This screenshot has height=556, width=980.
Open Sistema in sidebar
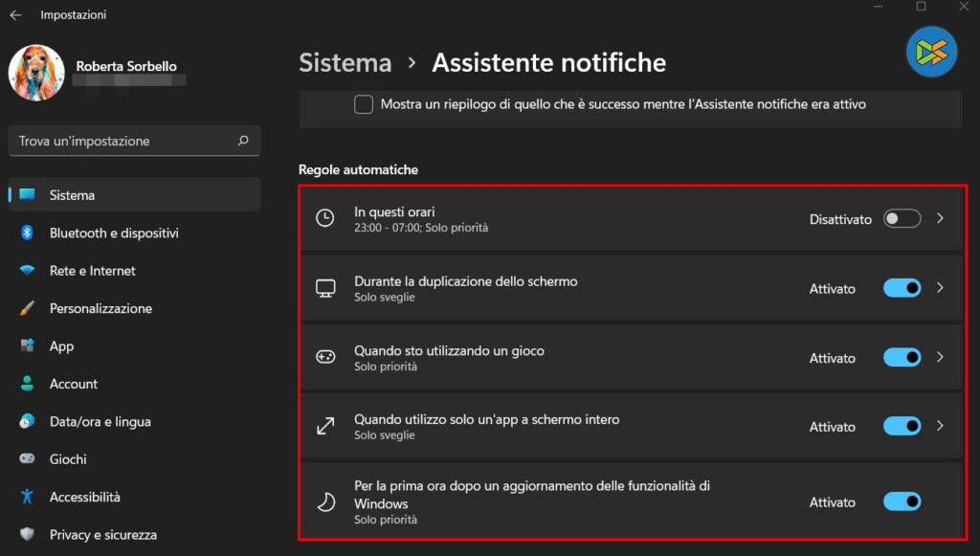[x=134, y=194]
